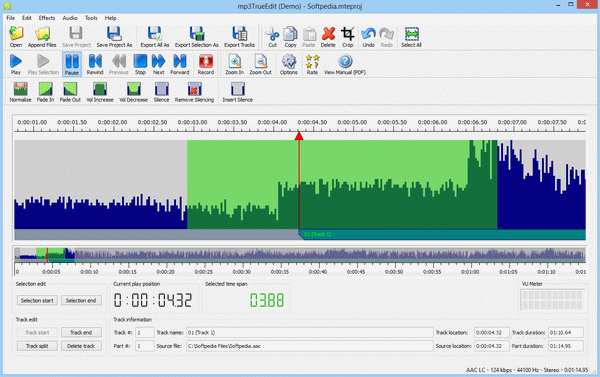Click Save Project As icon
This screenshot has height=377, width=600.
tap(114, 37)
